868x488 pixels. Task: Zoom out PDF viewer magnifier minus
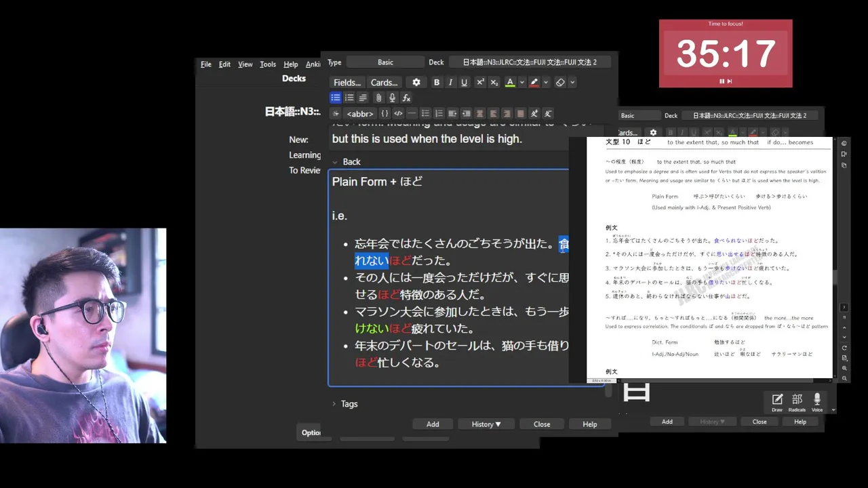844,378
